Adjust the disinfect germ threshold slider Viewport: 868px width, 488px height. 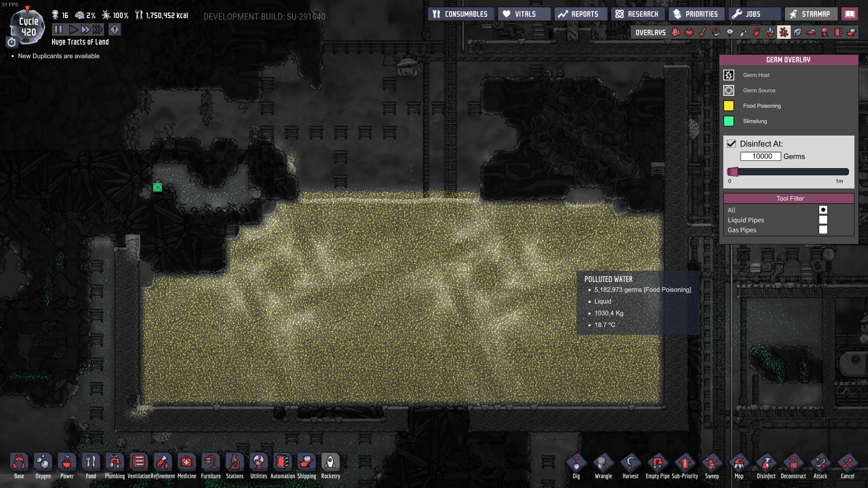click(x=733, y=172)
